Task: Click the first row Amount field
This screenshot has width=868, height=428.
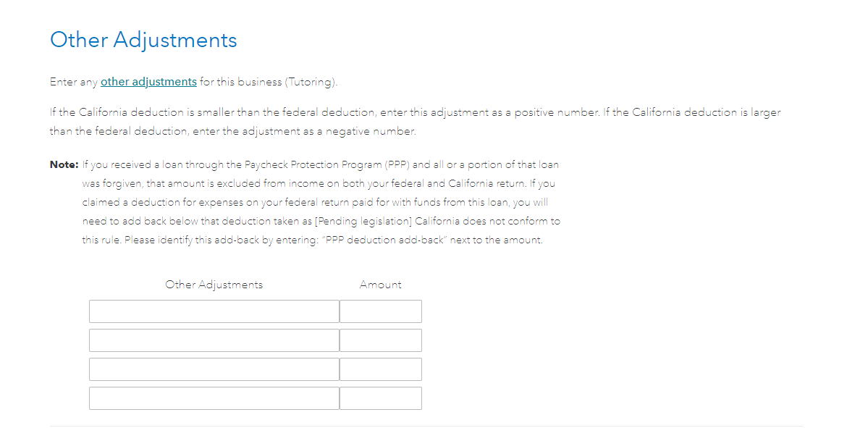Action: click(x=381, y=311)
